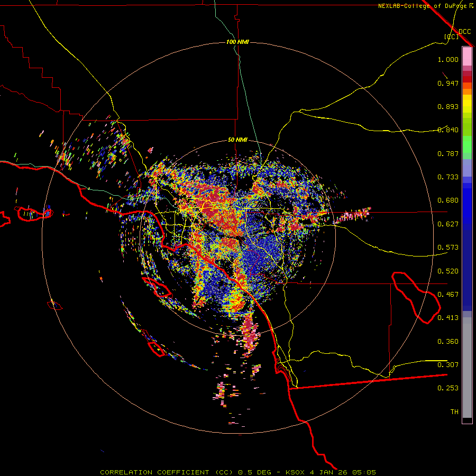Click the TH threshold label

pos(454,412)
